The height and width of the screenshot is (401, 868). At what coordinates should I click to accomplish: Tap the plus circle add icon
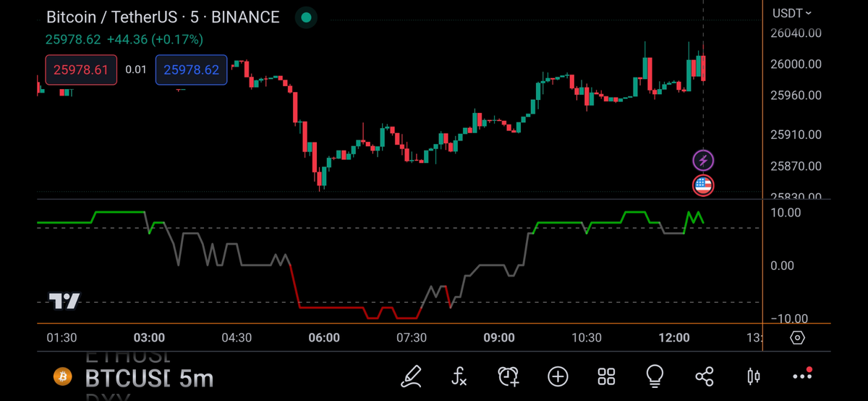pos(558,376)
